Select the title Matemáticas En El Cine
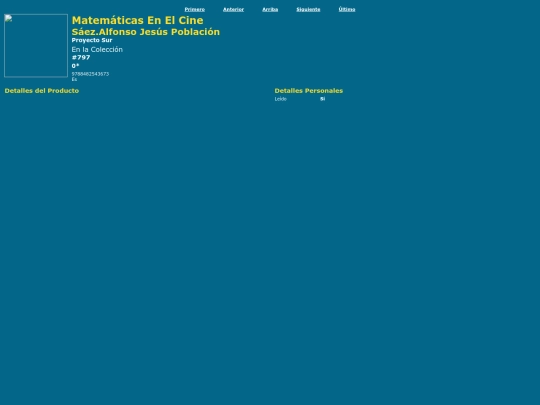 tap(137, 20)
